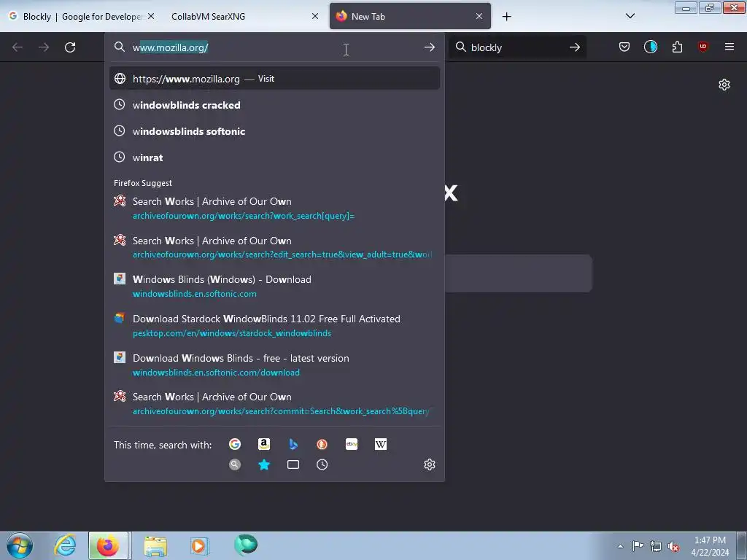Screen dimensions: 747x560
Task: Open the Pocket save icon
Action: 624,47
